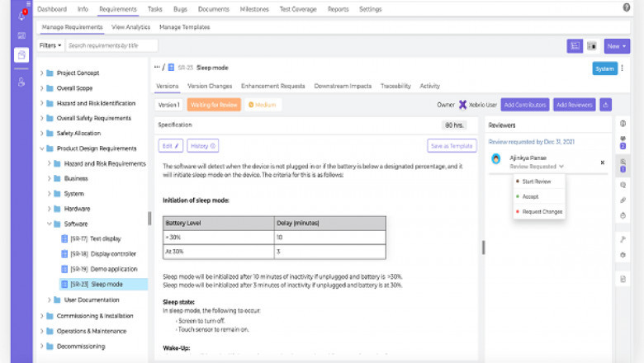
Task: Click the Waiting for Review status badge
Action: tap(214, 105)
